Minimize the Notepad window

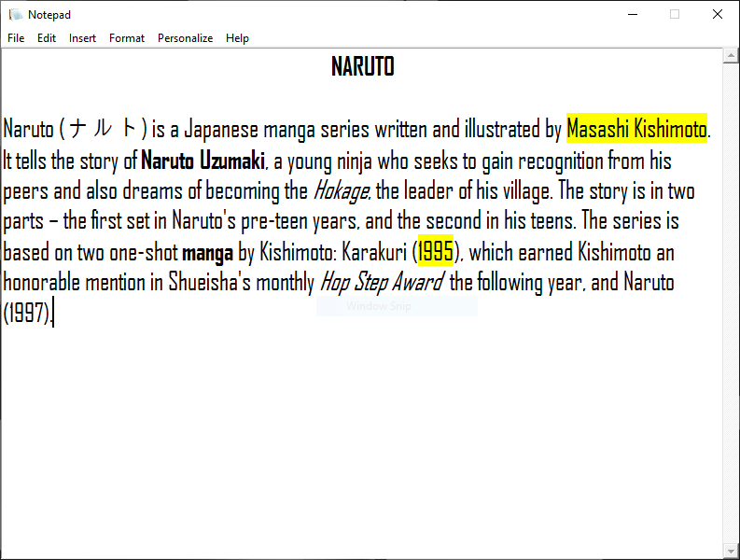(x=633, y=15)
